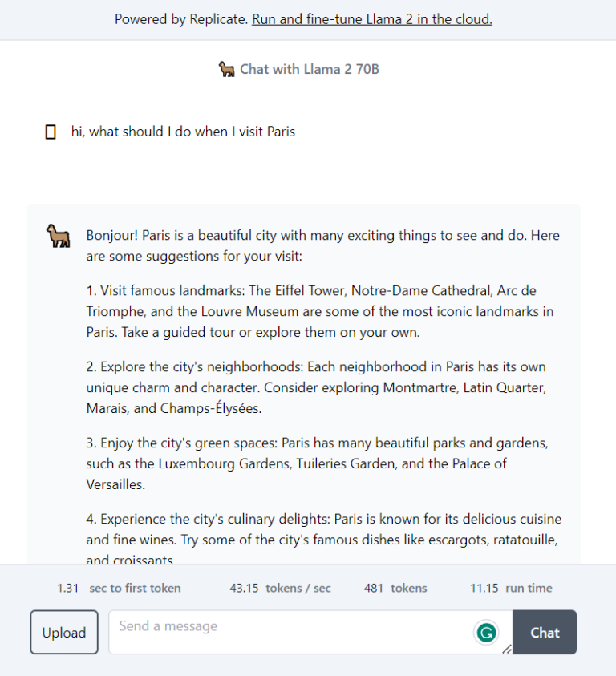Viewport: 616px width, 676px height.
Task: Select the llama icon preceding the Bonjour reply
Action: (57, 235)
